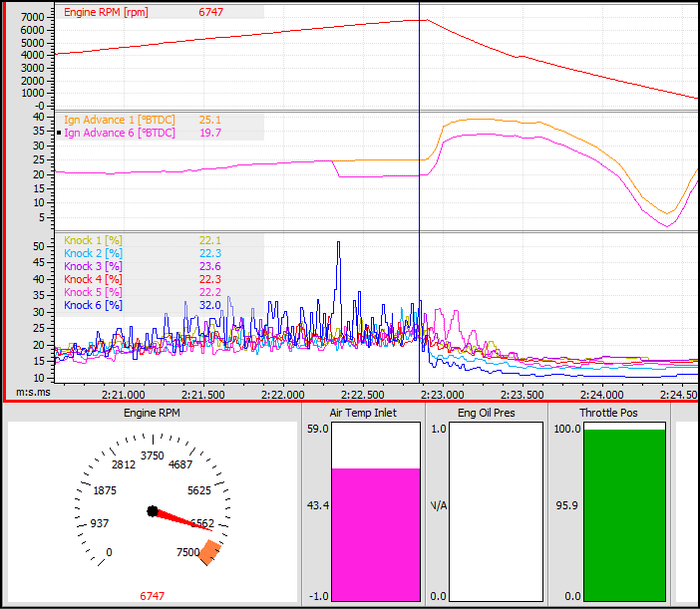Select the Ign Advance 1 [°BTDC] legend label
This screenshot has width=700, height=609.
[x=120, y=120]
